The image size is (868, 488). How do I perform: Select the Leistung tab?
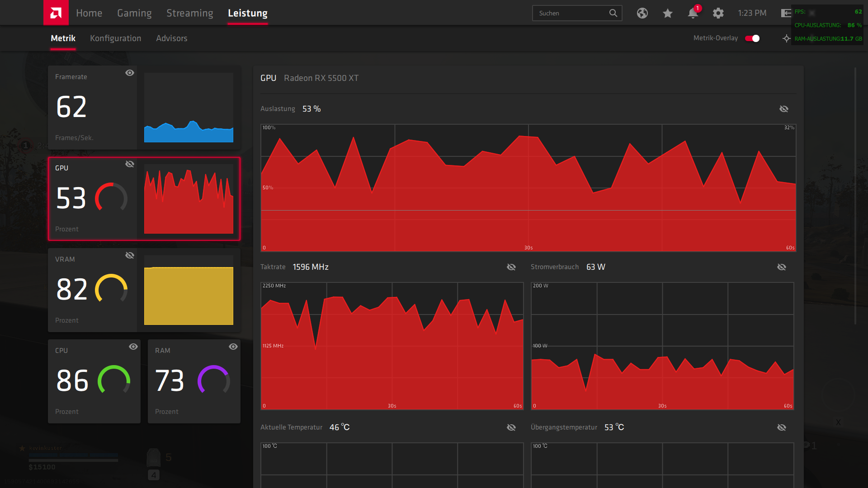pyautogui.click(x=248, y=13)
